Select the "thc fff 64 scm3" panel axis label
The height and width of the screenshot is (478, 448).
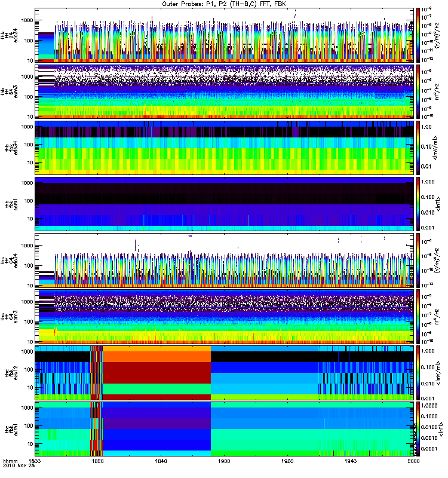(9, 317)
